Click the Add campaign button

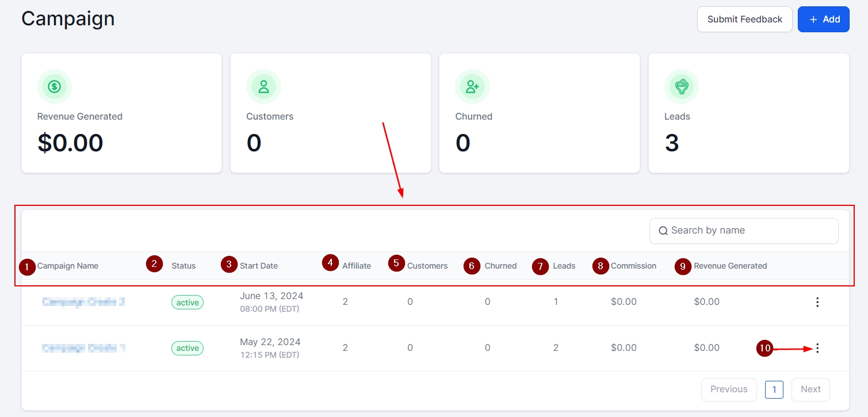click(x=823, y=20)
